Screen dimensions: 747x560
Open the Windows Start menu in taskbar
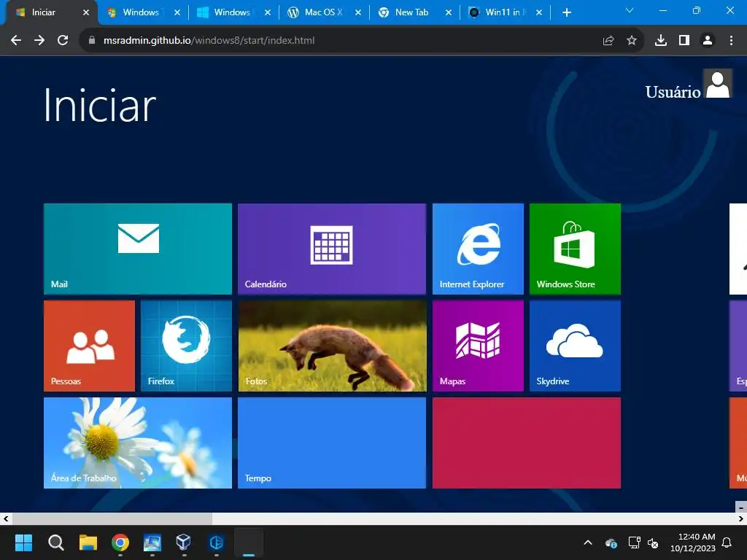pos(23,542)
